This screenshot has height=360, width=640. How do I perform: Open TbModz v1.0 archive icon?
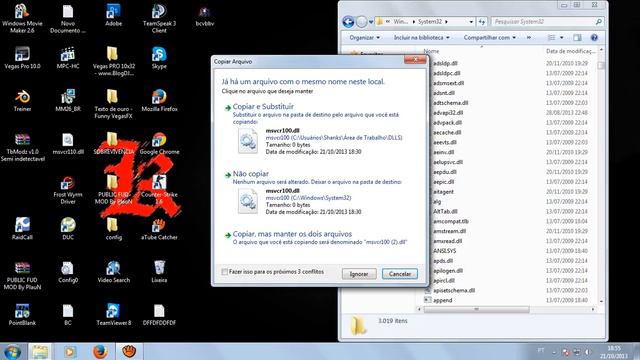(x=22, y=147)
